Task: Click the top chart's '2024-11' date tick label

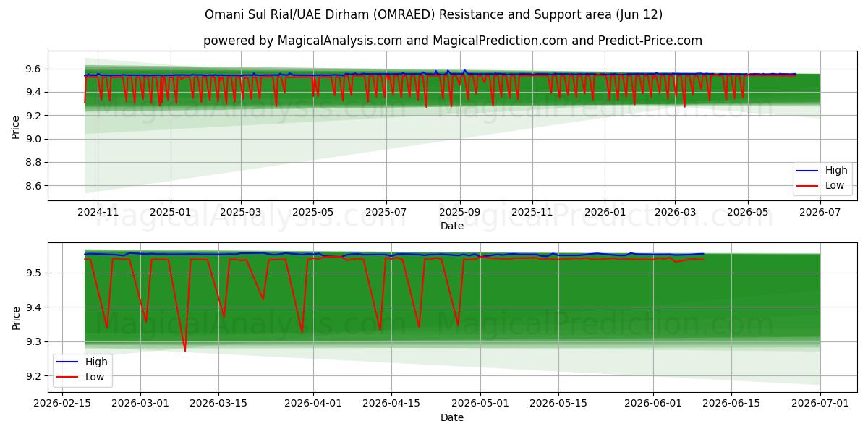Action: (x=97, y=212)
